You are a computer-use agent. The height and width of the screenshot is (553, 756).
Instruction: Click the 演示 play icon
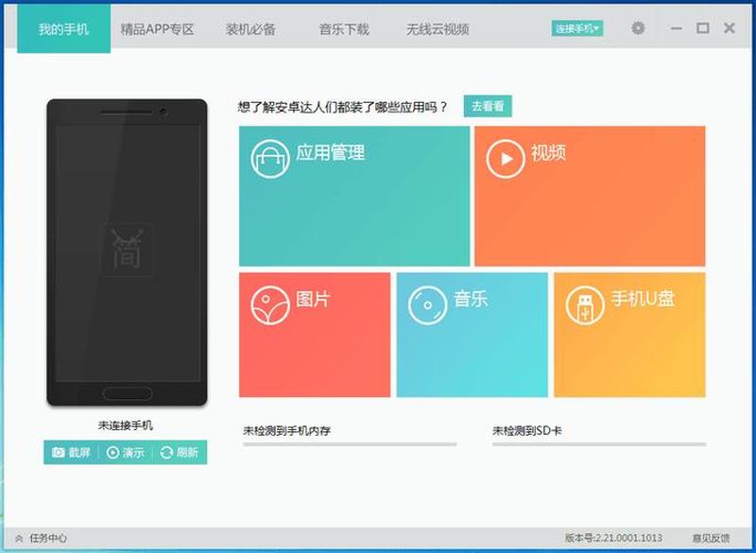coord(112,452)
